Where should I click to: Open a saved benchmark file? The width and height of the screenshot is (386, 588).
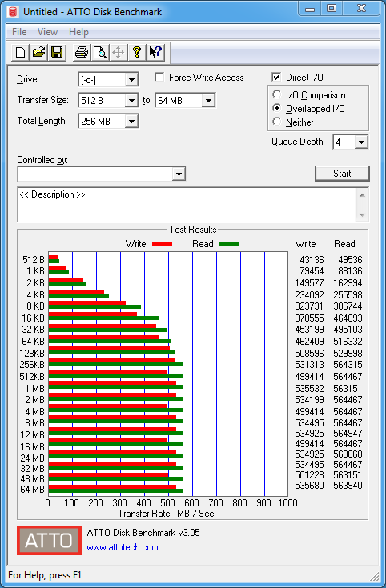click(x=38, y=52)
